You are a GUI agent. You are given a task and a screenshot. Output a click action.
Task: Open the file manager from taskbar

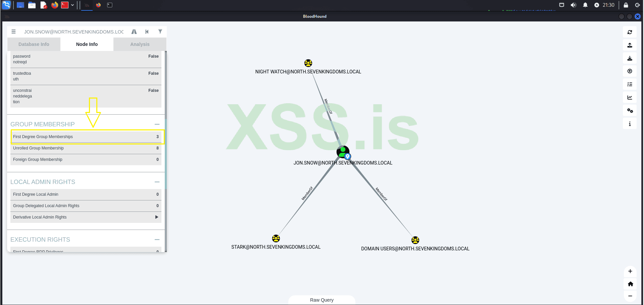point(32,5)
